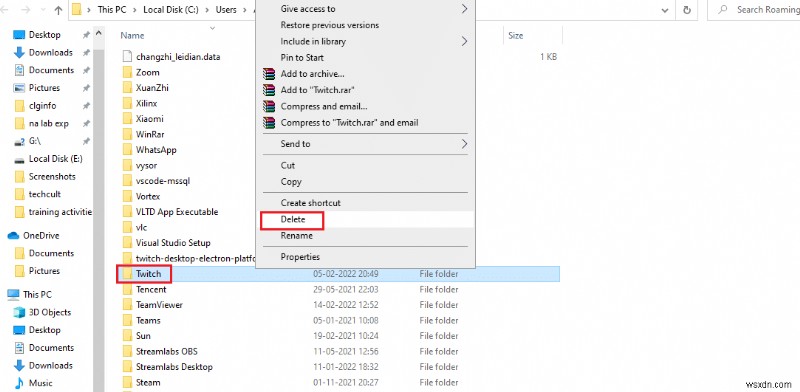Open Properties from context menu
Screen dimensions: 800x392
click(x=365, y=257)
